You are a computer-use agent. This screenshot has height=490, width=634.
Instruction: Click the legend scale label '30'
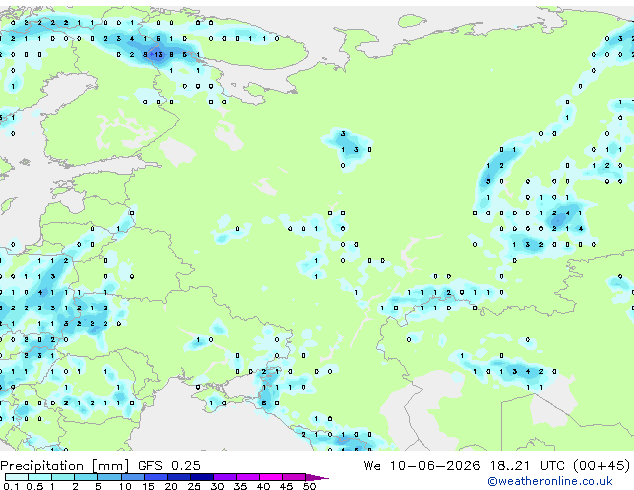217,486
